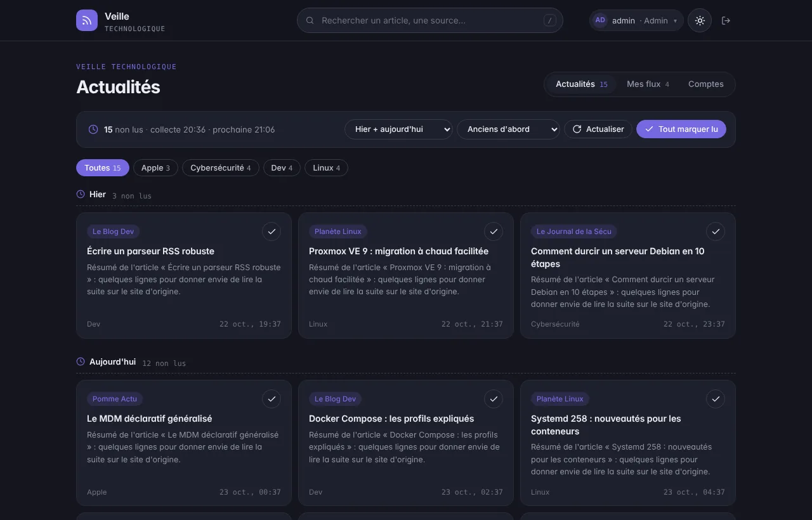
Task: Switch to the Mes flux tab
Action: (648, 84)
